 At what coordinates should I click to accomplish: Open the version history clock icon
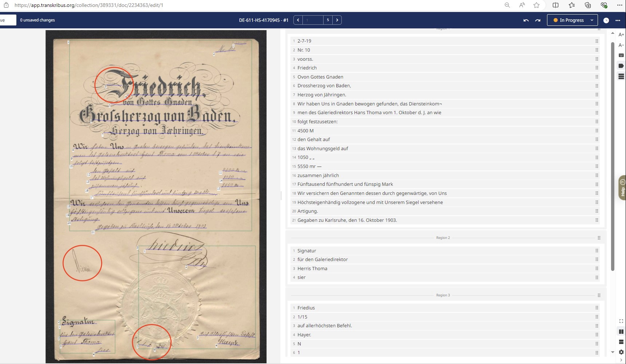pyautogui.click(x=606, y=20)
